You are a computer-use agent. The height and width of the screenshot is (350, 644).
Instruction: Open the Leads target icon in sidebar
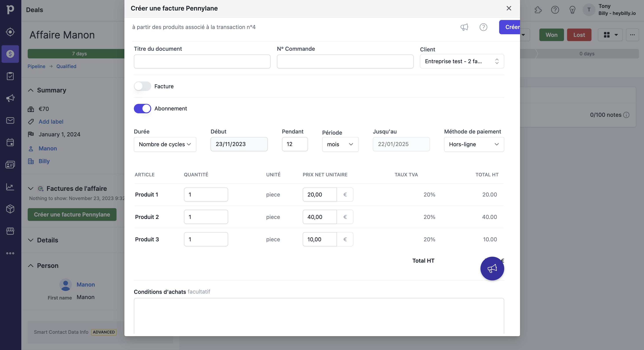pyautogui.click(x=10, y=32)
